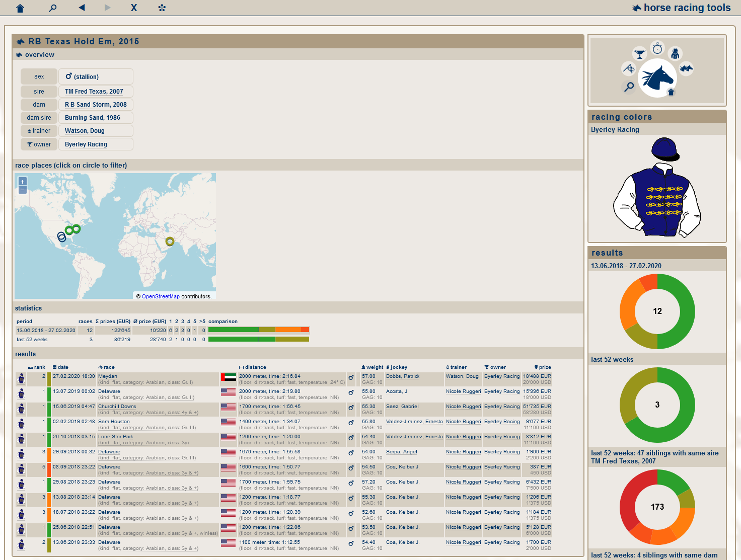Viewport: 741px width, 560px height.
Task: Filter by the olive circle on the map
Action: (170, 242)
